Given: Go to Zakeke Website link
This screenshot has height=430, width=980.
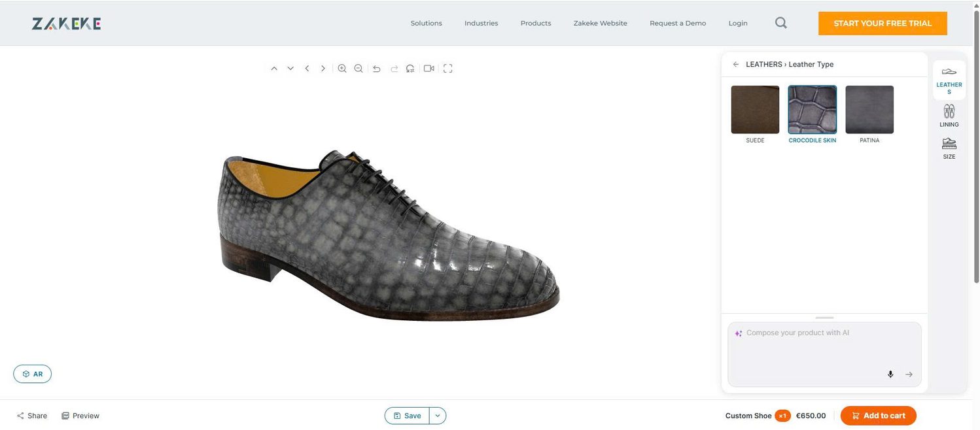Looking at the screenshot, I should (x=601, y=24).
